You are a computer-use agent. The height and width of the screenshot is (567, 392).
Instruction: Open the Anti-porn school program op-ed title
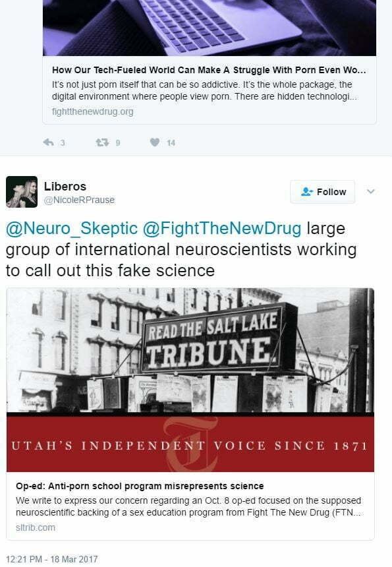pos(140,486)
